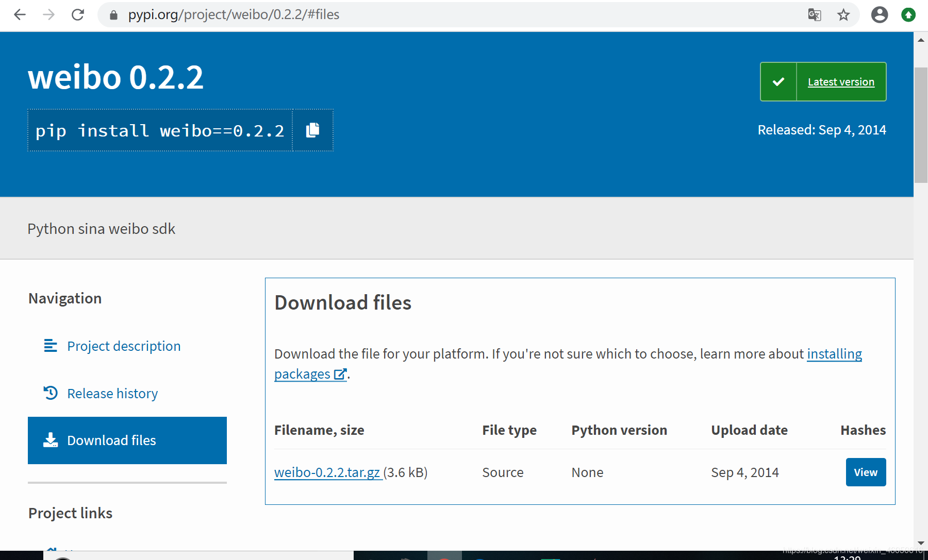Bookmark the page using the star icon
This screenshot has height=560, width=928.
tap(843, 15)
